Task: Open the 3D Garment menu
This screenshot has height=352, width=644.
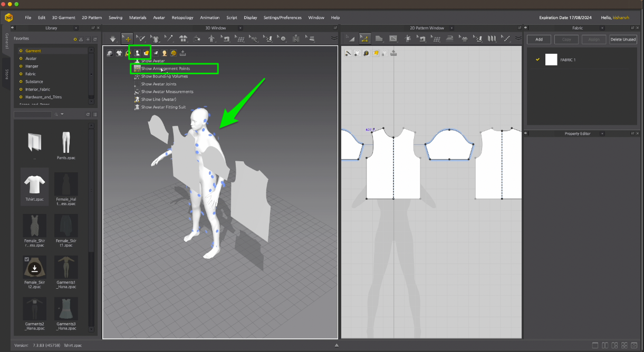Action: pos(64,17)
